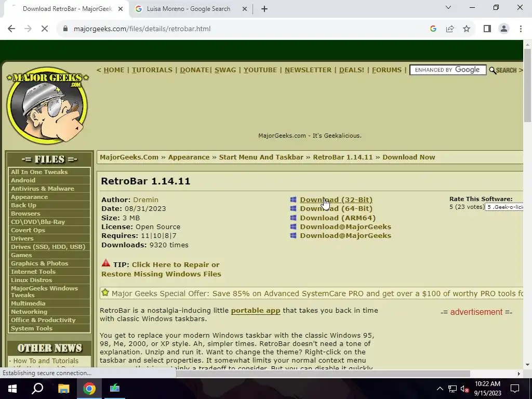532x399 pixels.
Task: Click Download (ARM64) link
Action: (x=338, y=218)
